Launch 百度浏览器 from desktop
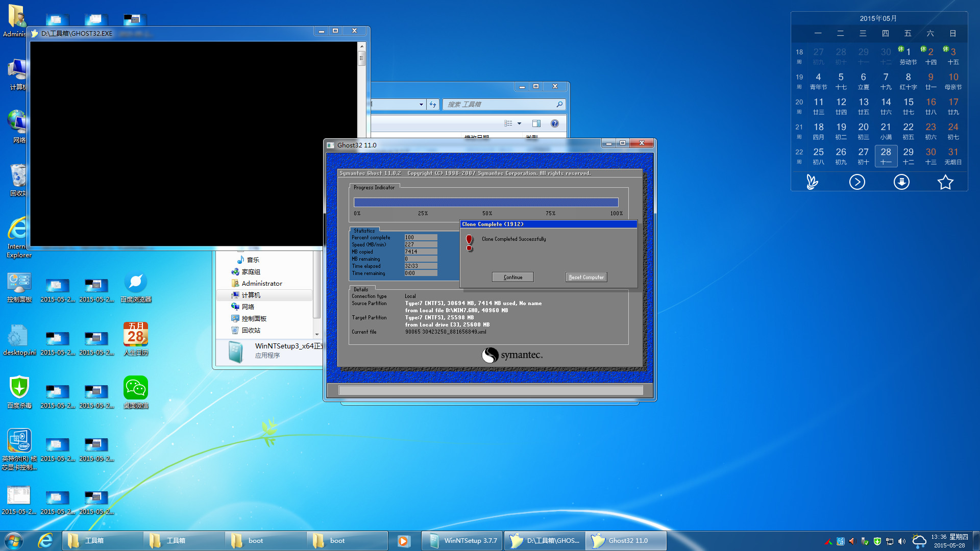980x551 pixels. (x=136, y=287)
